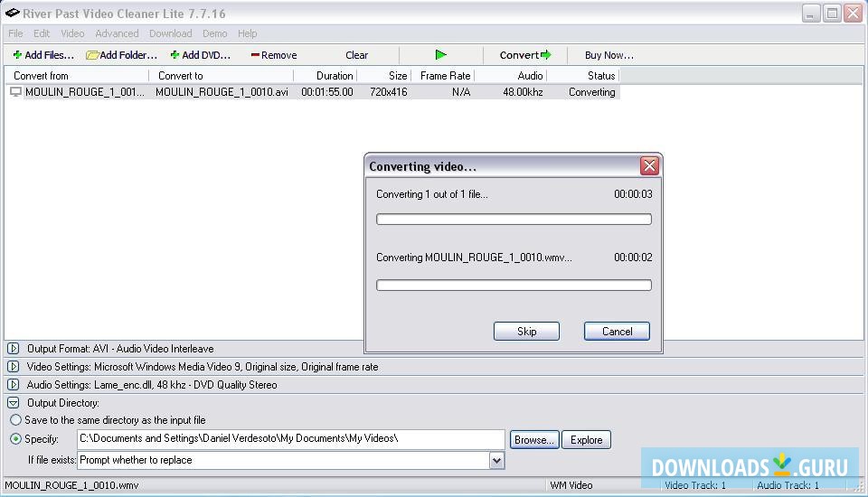Open the Help menu
The image size is (868, 497).
click(x=248, y=33)
